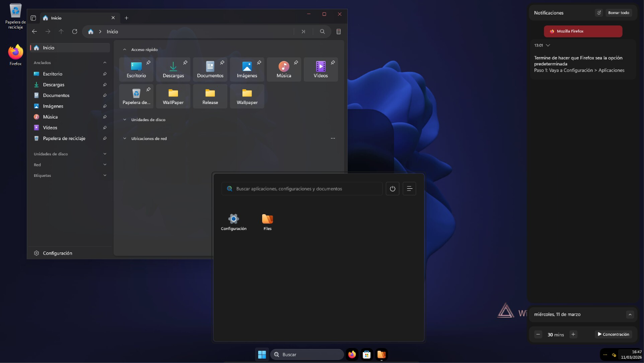Expand the Etiquetas sidebar group
644x363 pixels.
(x=70, y=176)
